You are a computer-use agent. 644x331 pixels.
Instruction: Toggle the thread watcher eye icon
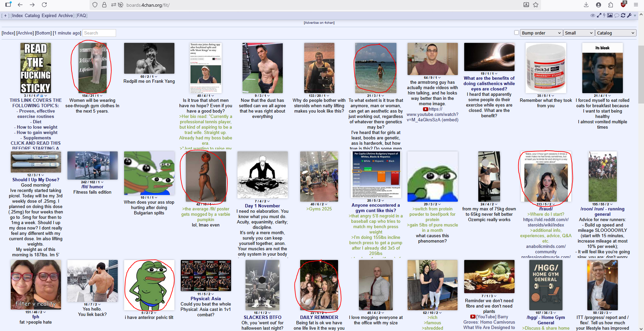point(593,15)
